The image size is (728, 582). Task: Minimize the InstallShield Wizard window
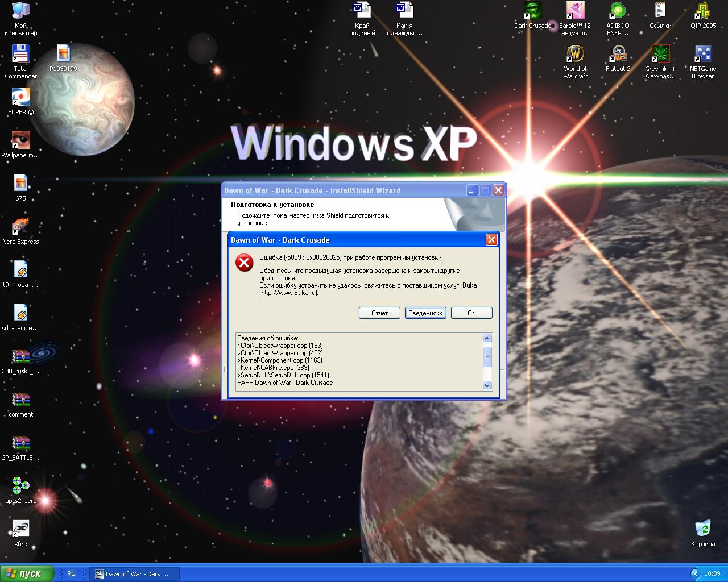(472, 190)
